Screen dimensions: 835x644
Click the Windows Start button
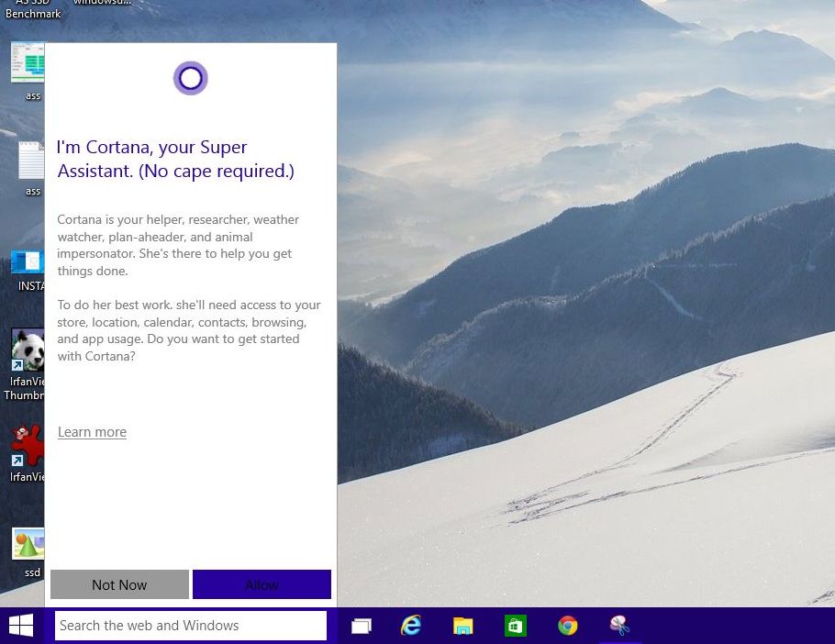pos(20,625)
